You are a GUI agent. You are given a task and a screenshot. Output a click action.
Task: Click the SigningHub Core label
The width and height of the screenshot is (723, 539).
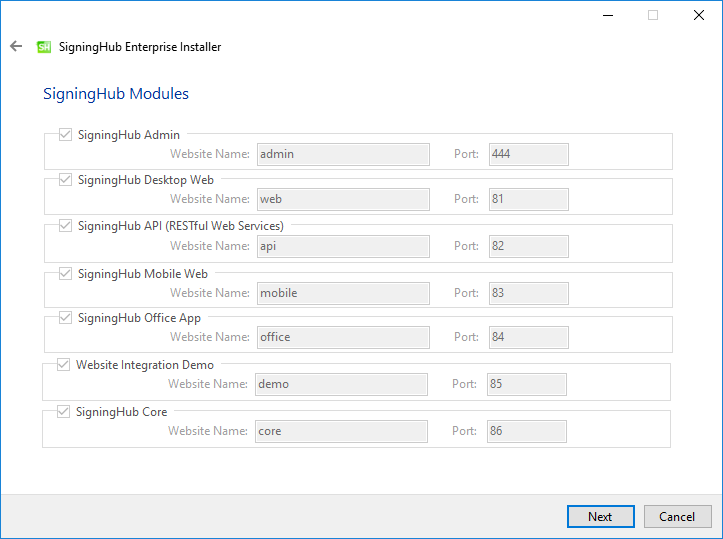coord(121,412)
